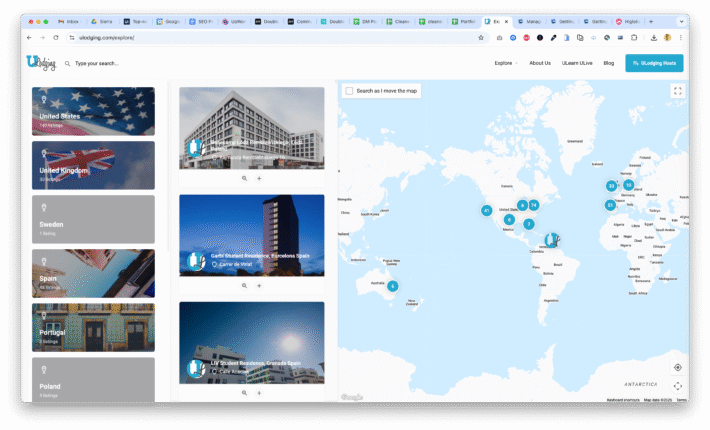
Task: Click the browser page reload button
Action: pyautogui.click(x=56, y=37)
